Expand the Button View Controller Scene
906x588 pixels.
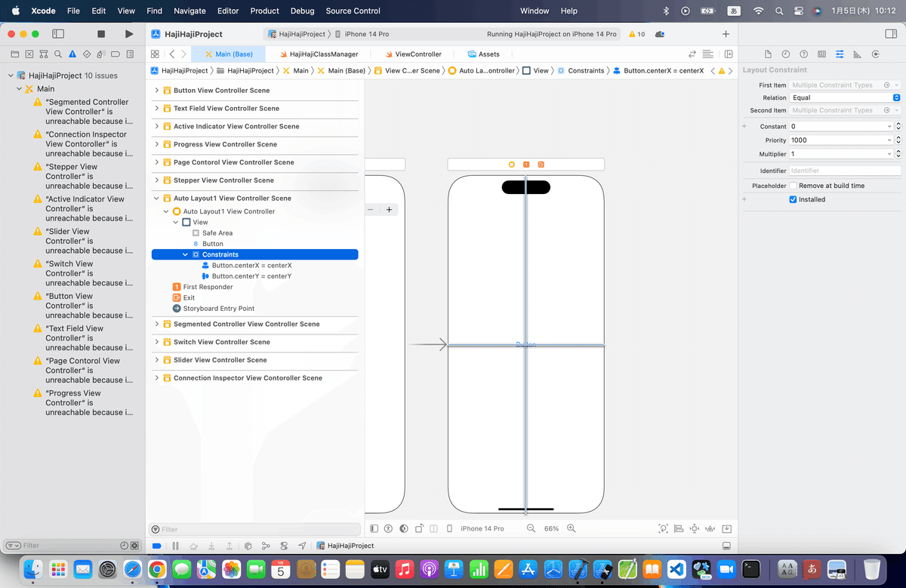click(x=157, y=91)
